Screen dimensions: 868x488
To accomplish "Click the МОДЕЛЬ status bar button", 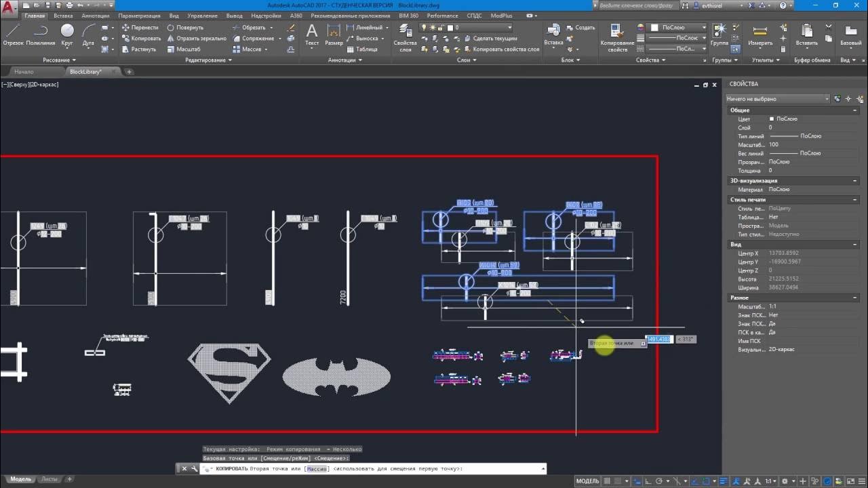I will (587, 481).
